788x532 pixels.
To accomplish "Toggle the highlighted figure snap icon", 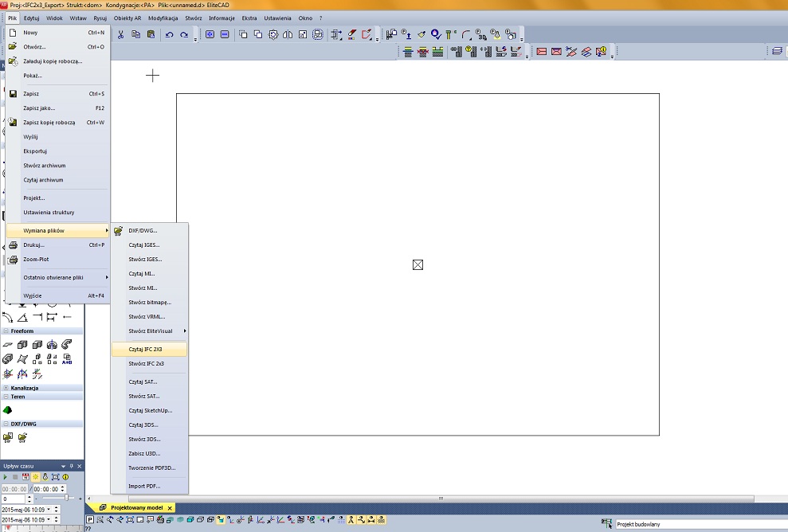I will point(351,520).
